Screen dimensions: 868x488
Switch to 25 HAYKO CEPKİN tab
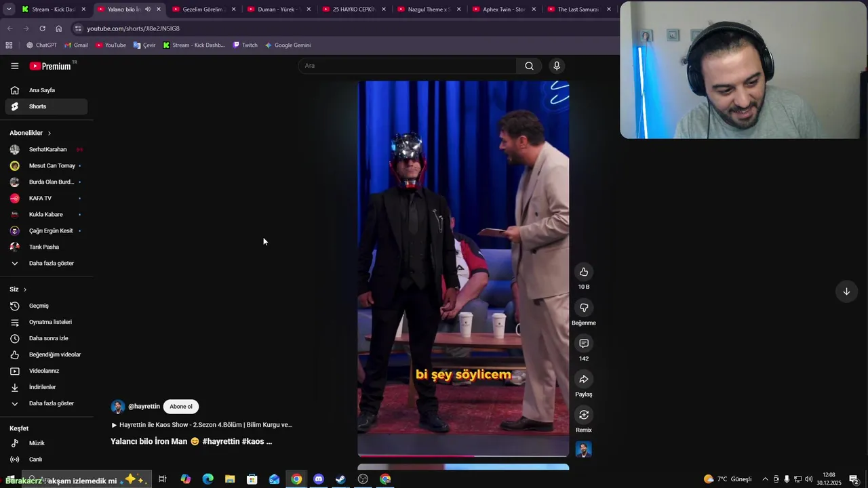pos(354,9)
